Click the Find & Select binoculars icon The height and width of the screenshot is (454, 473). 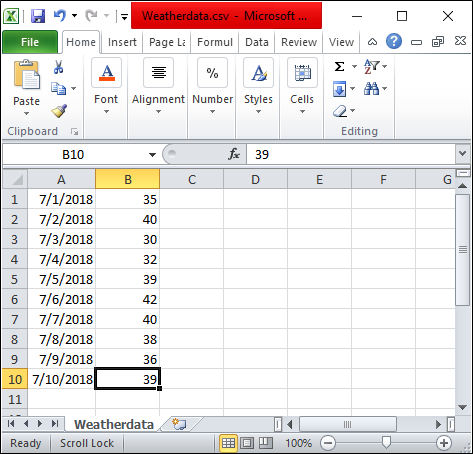(371, 89)
